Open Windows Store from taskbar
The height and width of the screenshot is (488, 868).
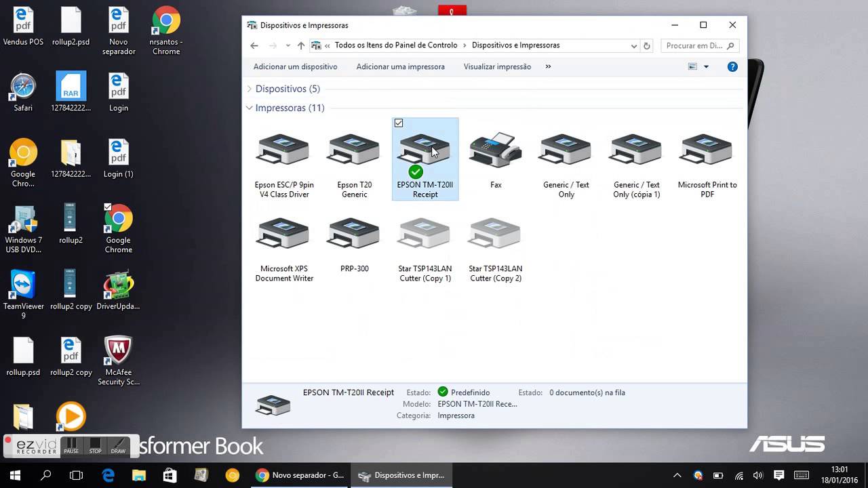click(170, 475)
